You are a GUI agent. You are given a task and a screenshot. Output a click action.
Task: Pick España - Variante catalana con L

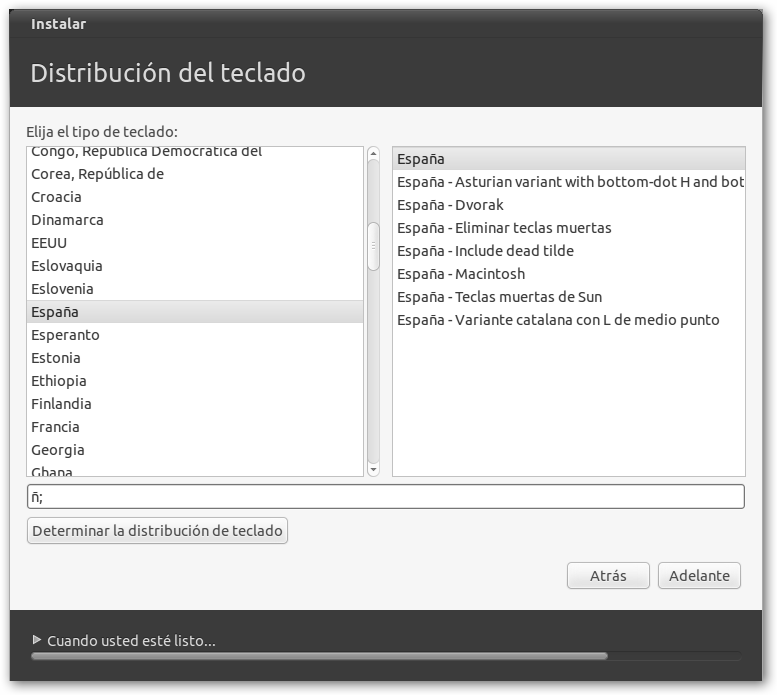557,320
